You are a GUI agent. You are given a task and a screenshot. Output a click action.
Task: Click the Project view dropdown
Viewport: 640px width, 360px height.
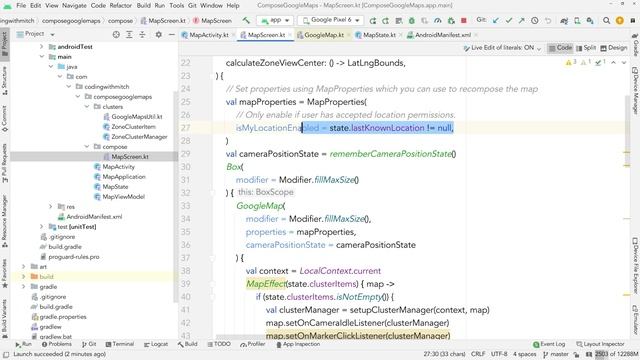point(35,34)
